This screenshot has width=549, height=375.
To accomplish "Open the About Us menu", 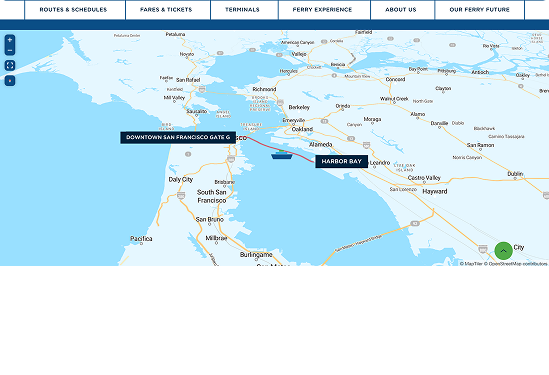I will click(x=401, y=10).
